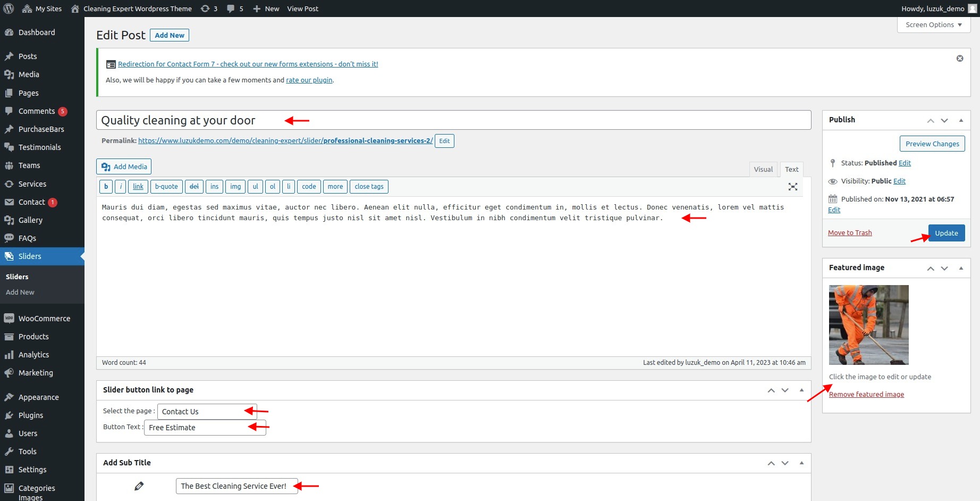
Task: Open Tools in the sidebar
Action: tap(42, 452)
